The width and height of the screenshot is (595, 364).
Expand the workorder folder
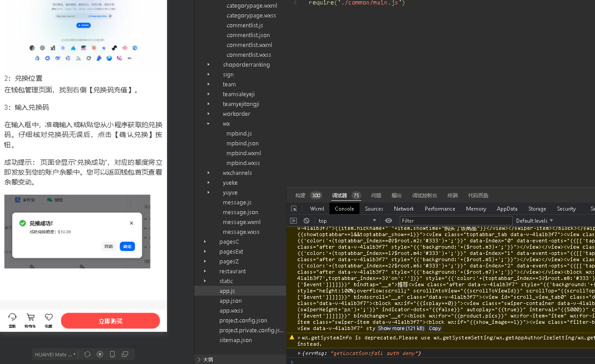coord(208,114)
